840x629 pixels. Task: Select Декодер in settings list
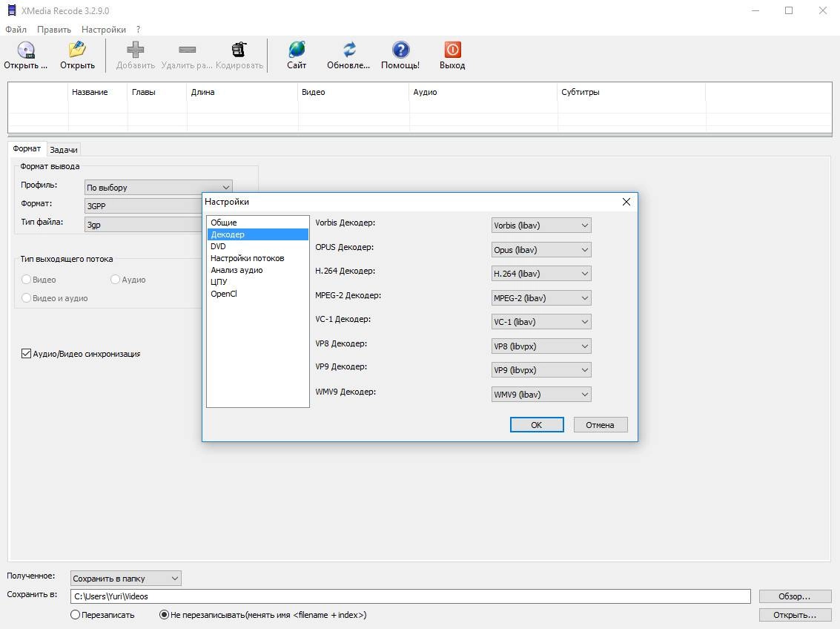point(258,234)
